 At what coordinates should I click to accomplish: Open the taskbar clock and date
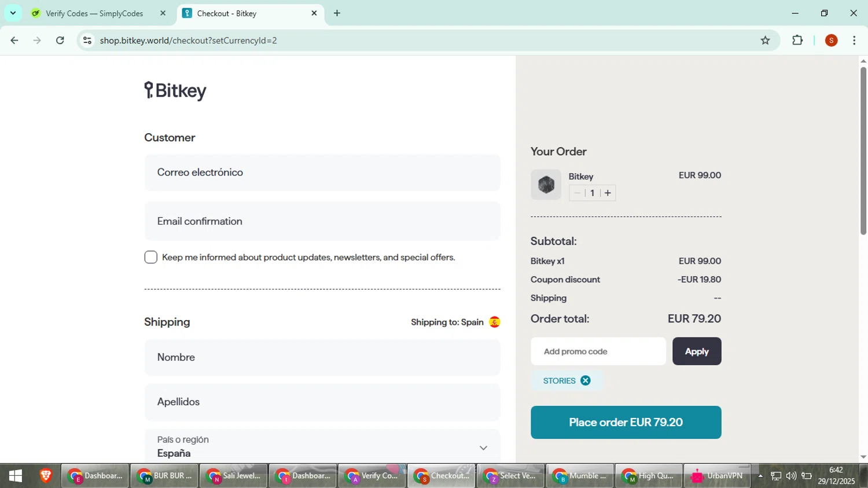(x=836, y=476)
